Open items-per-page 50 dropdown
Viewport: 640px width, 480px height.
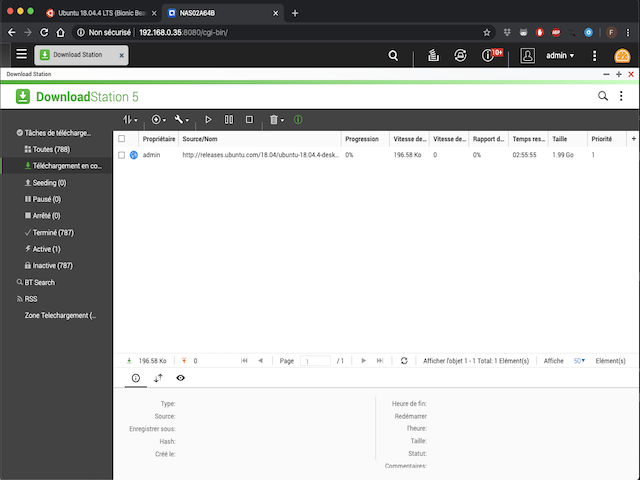[x=579, y=361]
